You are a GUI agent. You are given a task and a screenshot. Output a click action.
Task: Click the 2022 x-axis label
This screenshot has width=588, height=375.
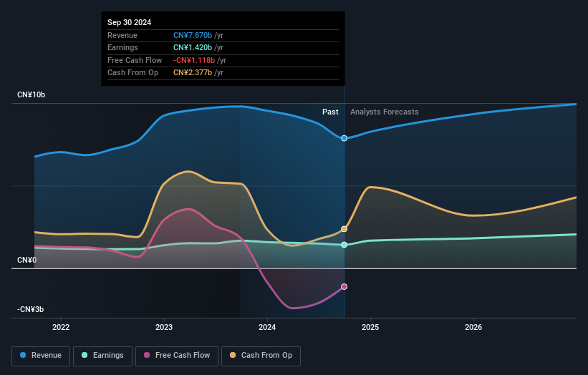[61, 327]
